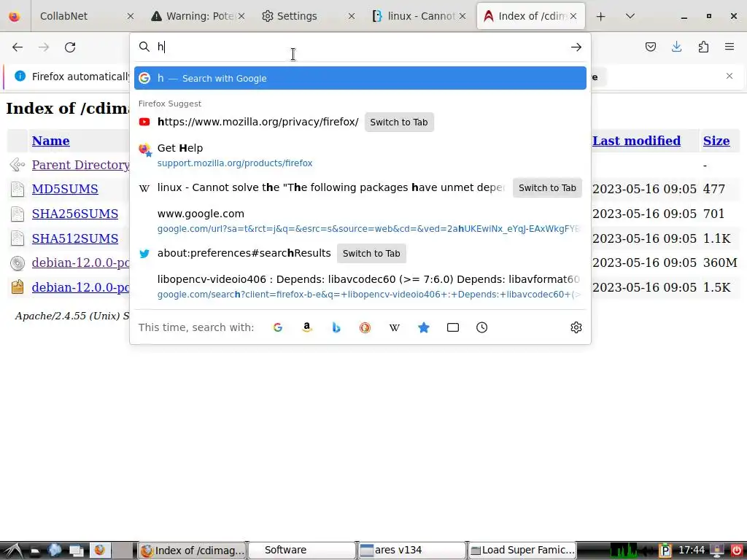This screenshot has height=560, width=747.
Task: Click Switch to Tab for about:preferences
Action: click(x=371, y=254)
